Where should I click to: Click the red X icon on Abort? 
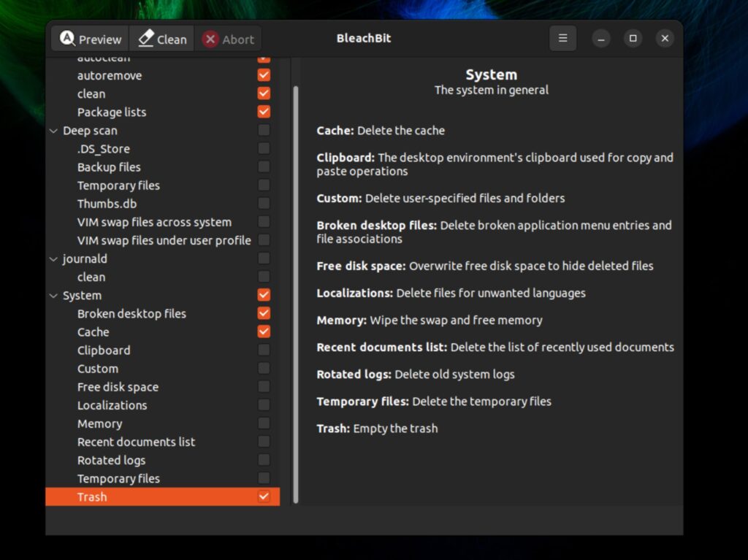pos(210,39)
